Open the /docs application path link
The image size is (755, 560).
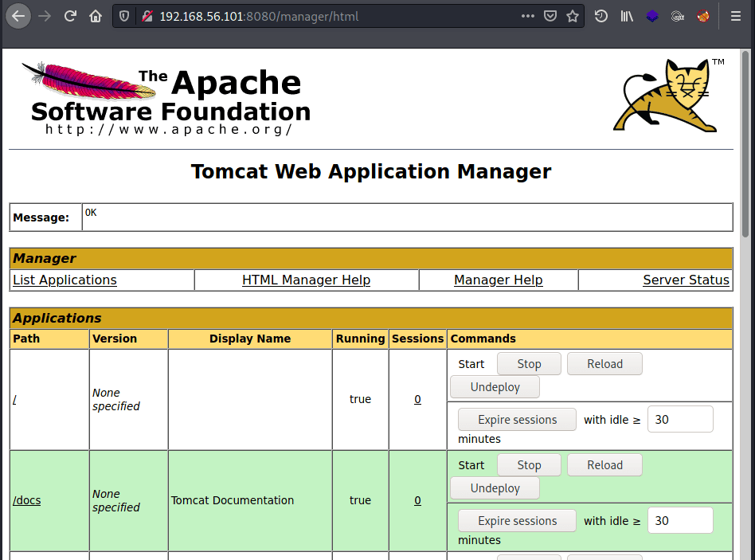click(27, 500)
